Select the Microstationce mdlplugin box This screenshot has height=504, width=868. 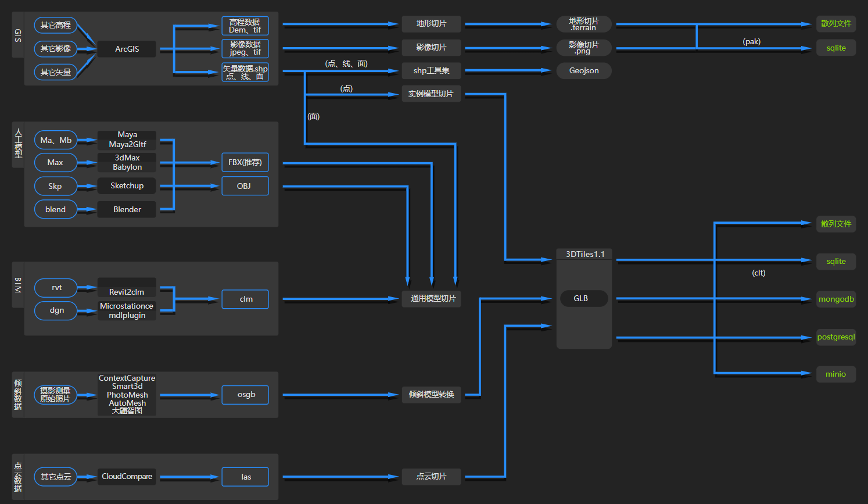point(127,310)
